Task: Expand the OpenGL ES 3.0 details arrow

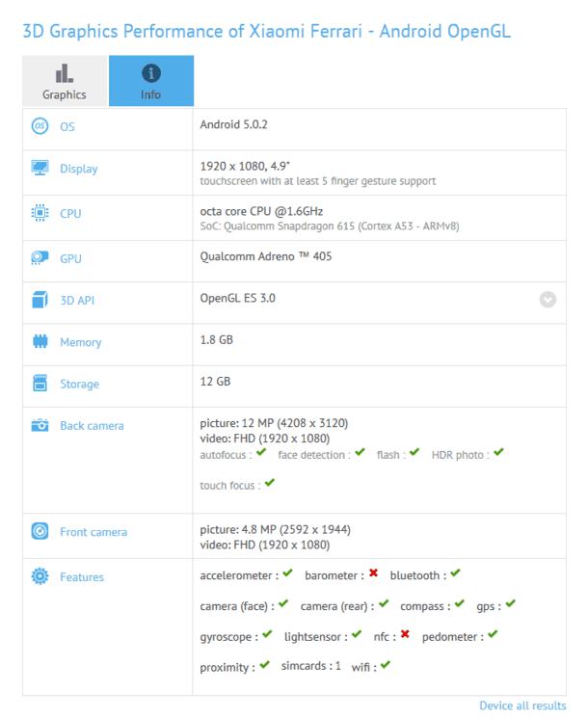Action: (x=548, y=300)
